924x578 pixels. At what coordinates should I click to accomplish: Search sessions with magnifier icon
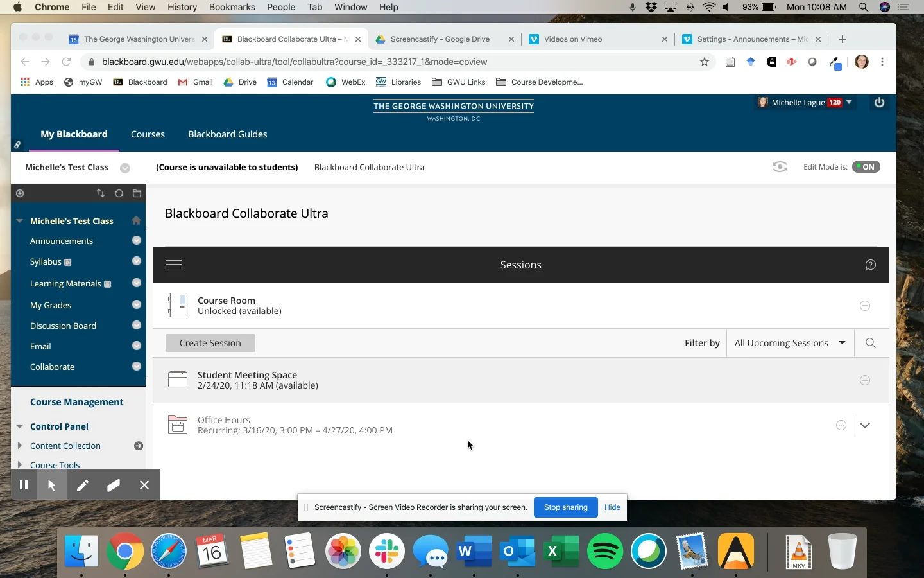(x=871, y=343)
